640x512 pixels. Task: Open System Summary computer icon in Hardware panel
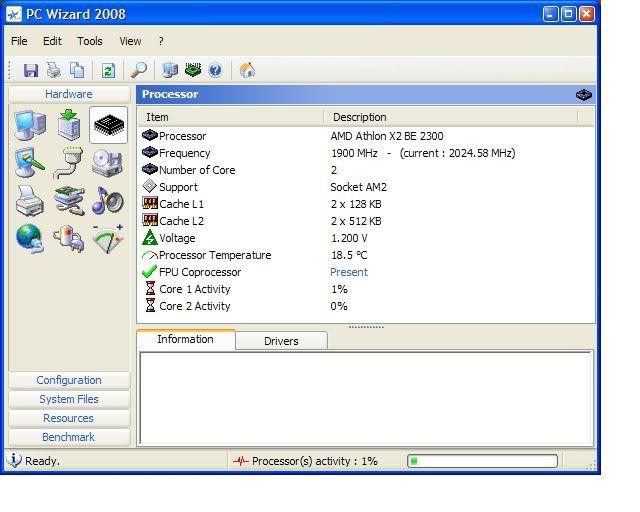[x=30, y=125]
